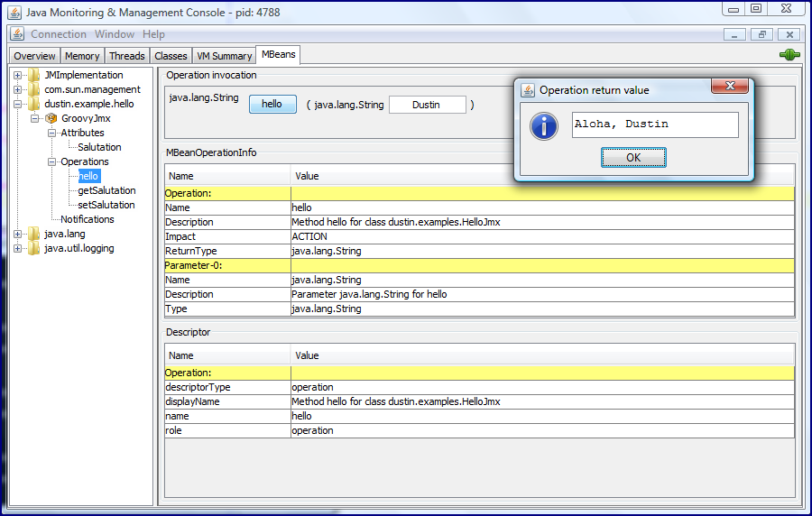Click the GroovyJmx MBean icon
812x516 pixels.
coord(51,118)
